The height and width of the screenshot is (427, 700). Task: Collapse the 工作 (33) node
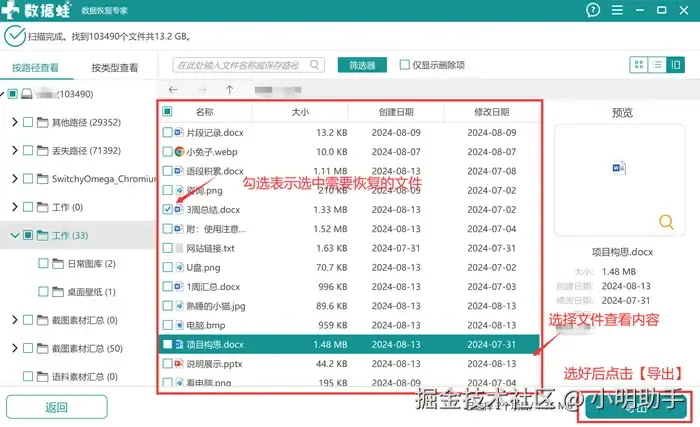(x=14, y=235)
